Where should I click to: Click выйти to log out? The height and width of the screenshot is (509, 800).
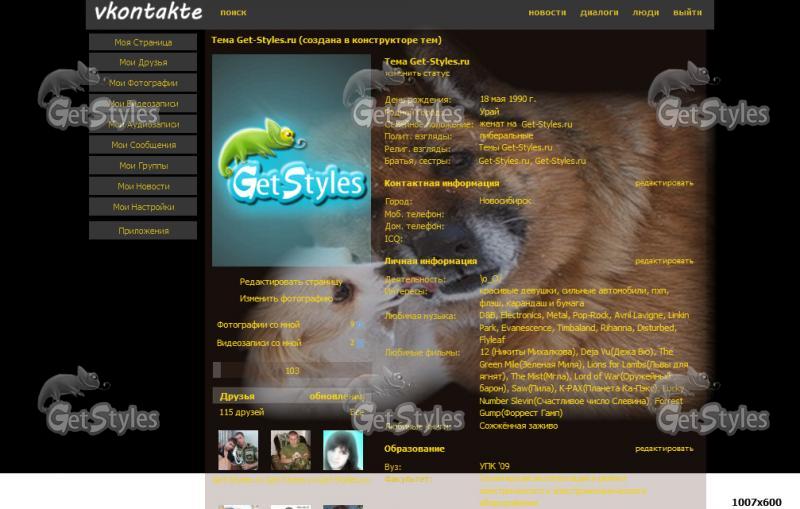pyautogui.click(x=687, y=13)
